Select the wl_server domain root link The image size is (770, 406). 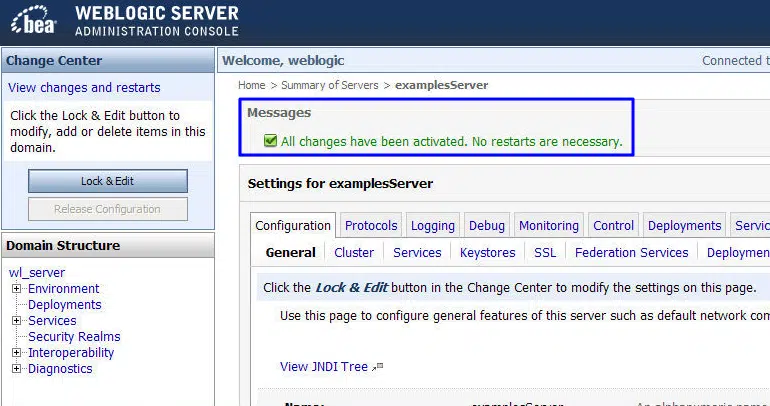click(37, 272)
